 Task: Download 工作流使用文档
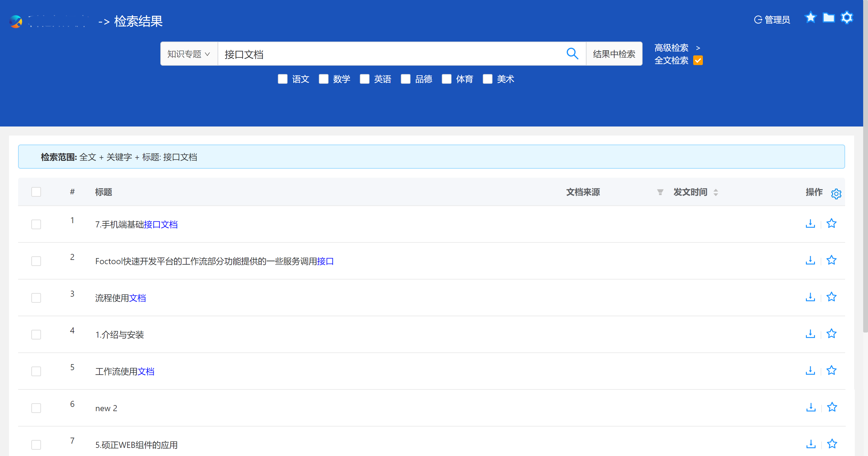point(810,370)
